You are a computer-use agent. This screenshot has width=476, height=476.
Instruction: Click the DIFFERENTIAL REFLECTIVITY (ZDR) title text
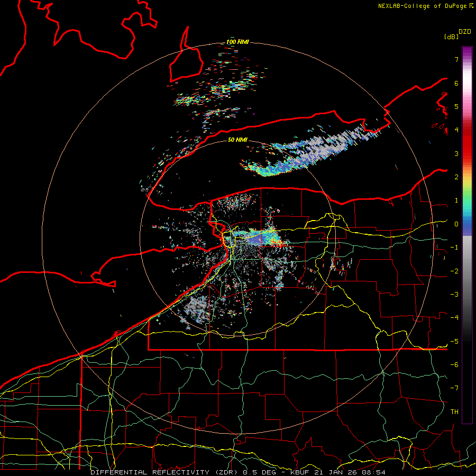pyautogui.click(x=166, y=472)
